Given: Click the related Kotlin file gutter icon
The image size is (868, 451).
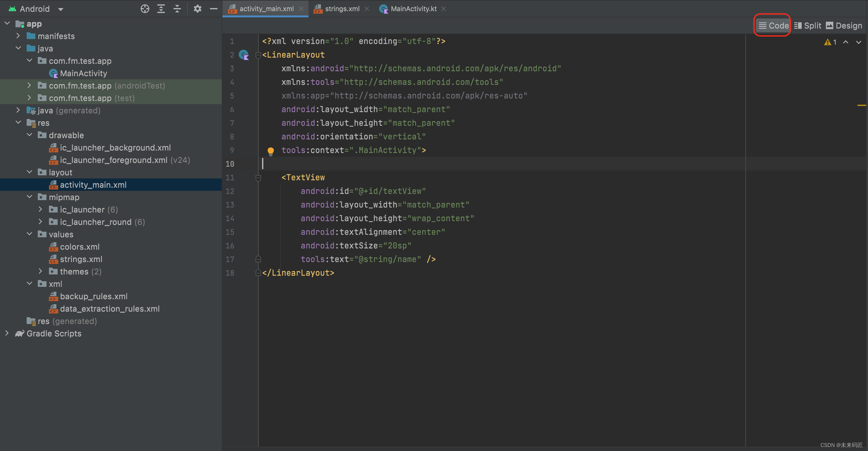Looking at the screenshot, I should [x=243, y=55].
